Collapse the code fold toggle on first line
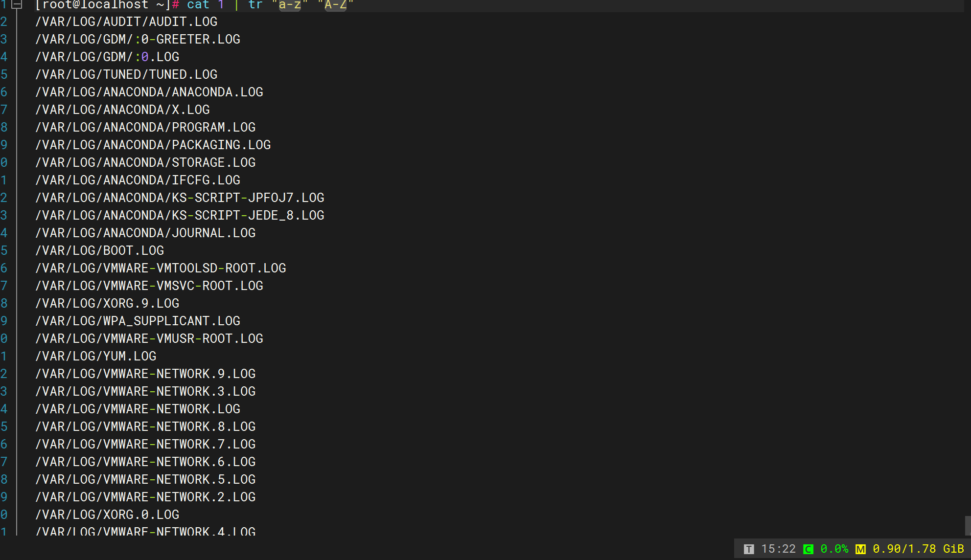 click(x=17, y=5)
